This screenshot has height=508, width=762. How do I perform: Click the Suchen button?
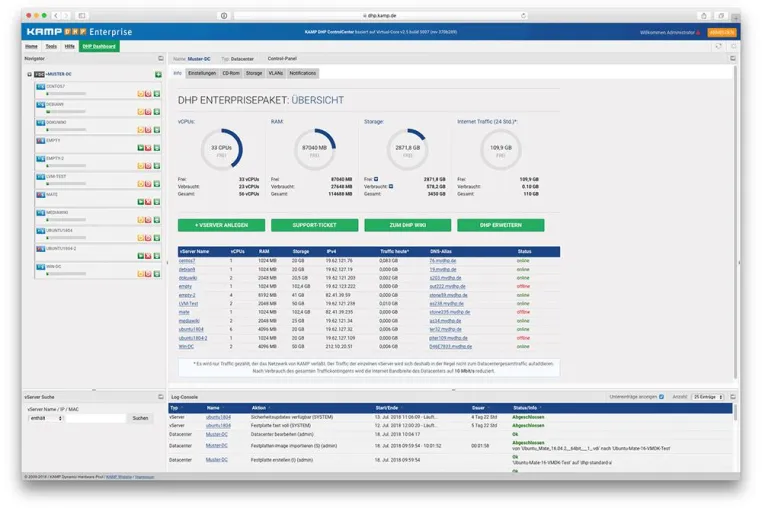pos(140,419)
